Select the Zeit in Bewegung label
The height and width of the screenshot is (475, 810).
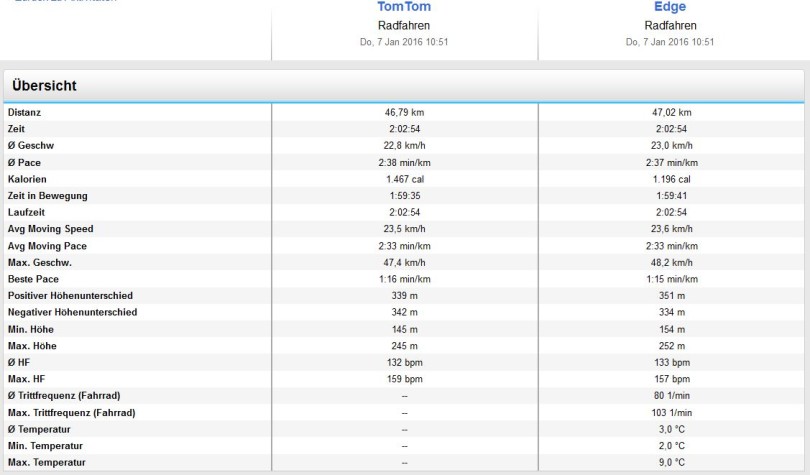[x=44, y=196]
